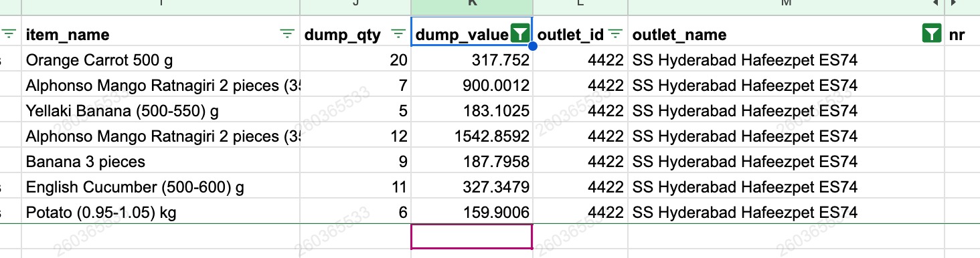Select the Banana 3 pieces cell
The height and width of the screenshot is (258, 980).
(x=161, y=162)
